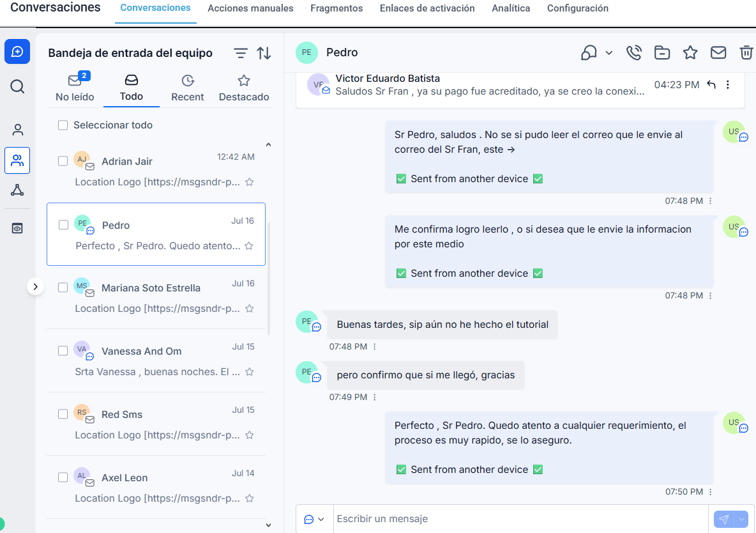This screenshot has width=756, height=533.
Task: Click scroll-up arrow of conversation list
Action: [x=269, y=144]
